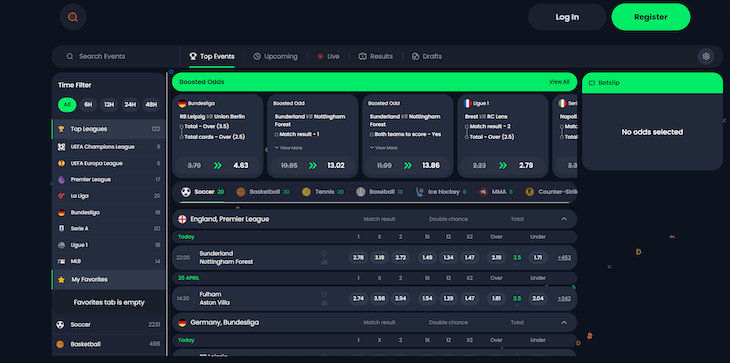
Task: Set time filter to 48H
Action: (150, 105)
